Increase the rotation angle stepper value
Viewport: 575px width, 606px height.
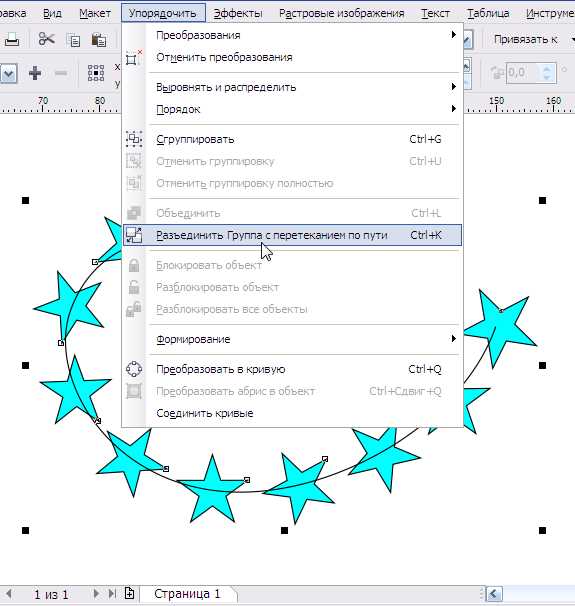tap(547, 69)
